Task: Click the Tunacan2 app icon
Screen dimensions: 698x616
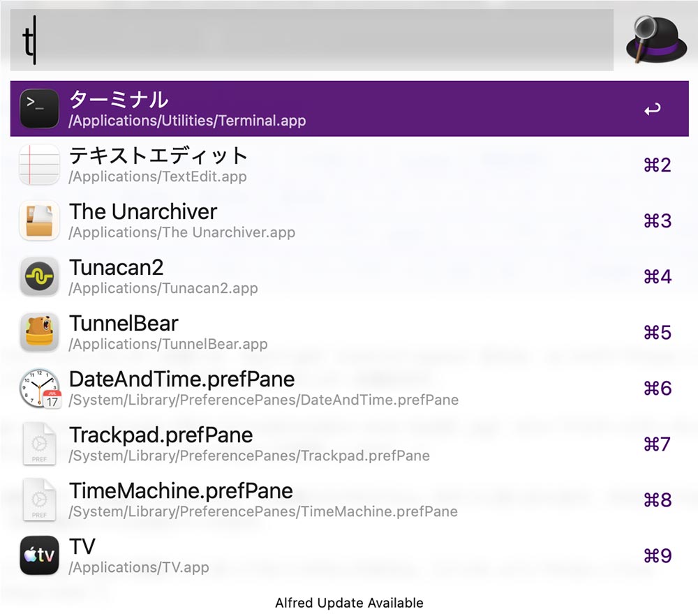Action: click(39, 276)
